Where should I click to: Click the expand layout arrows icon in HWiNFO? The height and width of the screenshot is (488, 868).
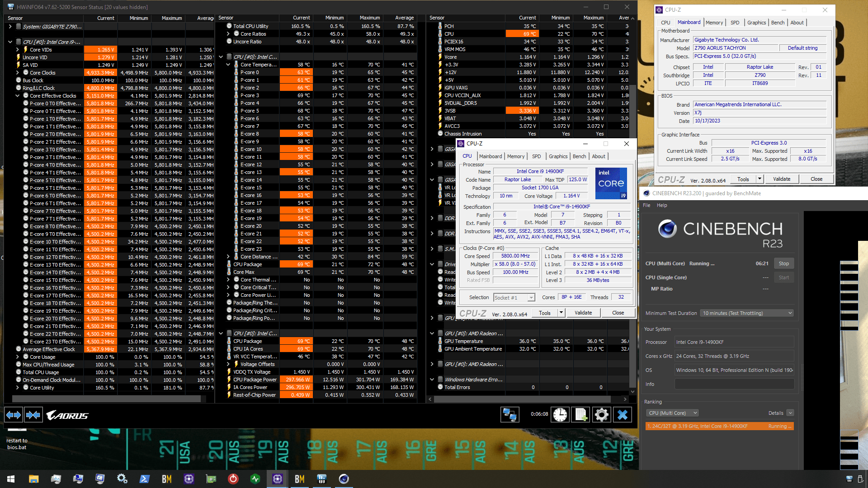(x=13, y=415)
